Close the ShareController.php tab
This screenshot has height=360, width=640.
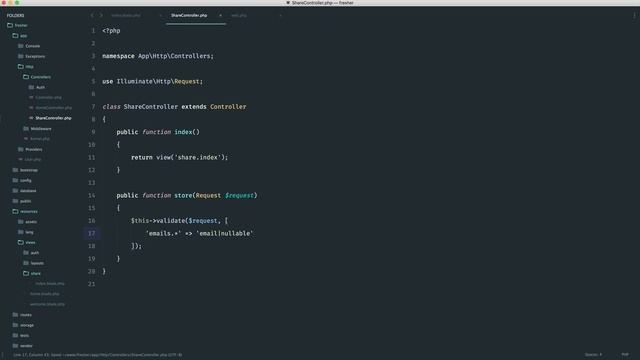220,16
